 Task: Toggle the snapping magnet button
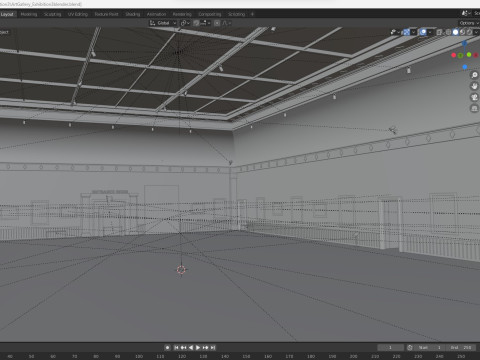click(196, 23)
